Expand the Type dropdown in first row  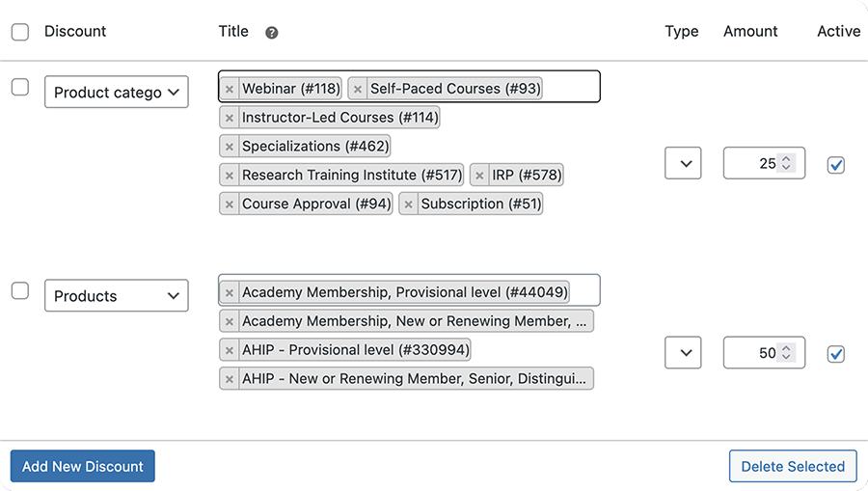pos(684,164)
